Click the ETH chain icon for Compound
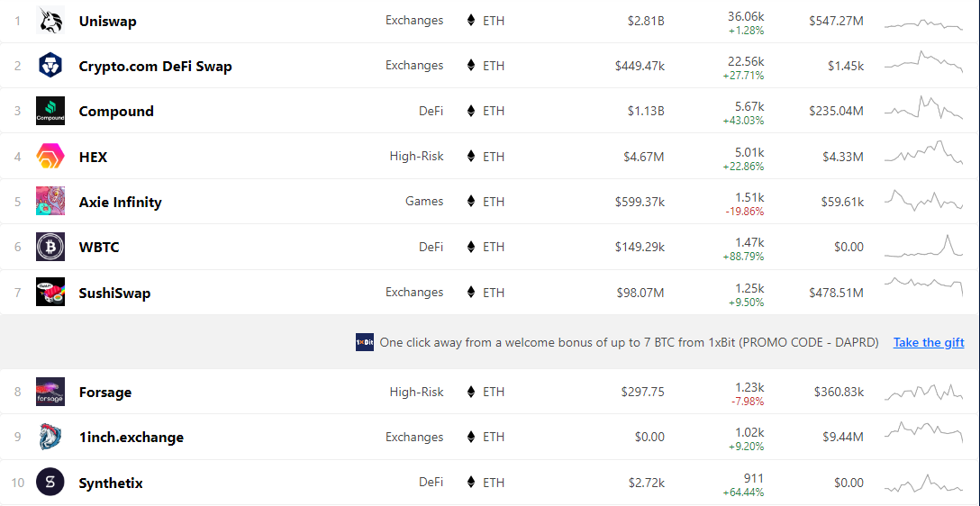Viewport: 980px width, 506px height. point(471,112)
